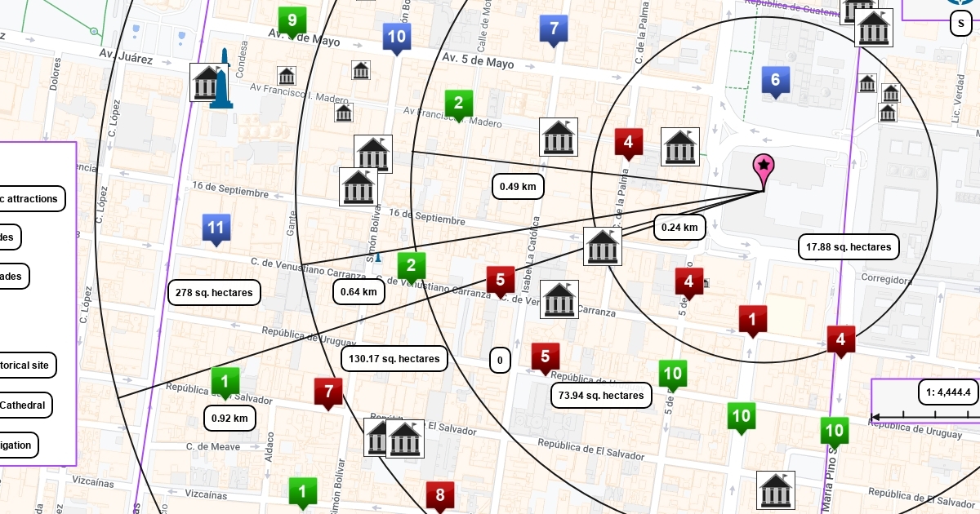Select the 278 sq. hectares area label

pos(214,292)
